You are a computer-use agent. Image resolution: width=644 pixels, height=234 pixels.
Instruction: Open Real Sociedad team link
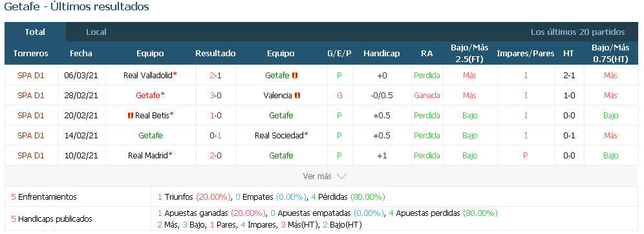(279, 136)
